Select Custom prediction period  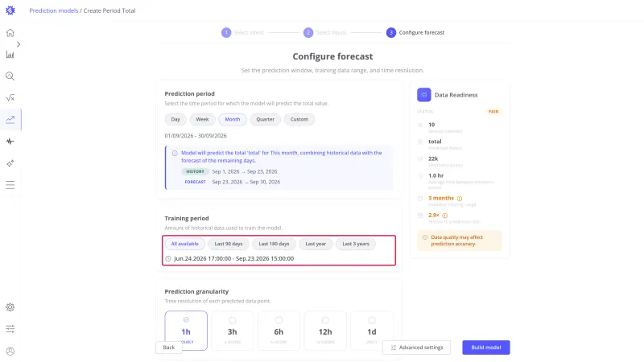(299, 119)
